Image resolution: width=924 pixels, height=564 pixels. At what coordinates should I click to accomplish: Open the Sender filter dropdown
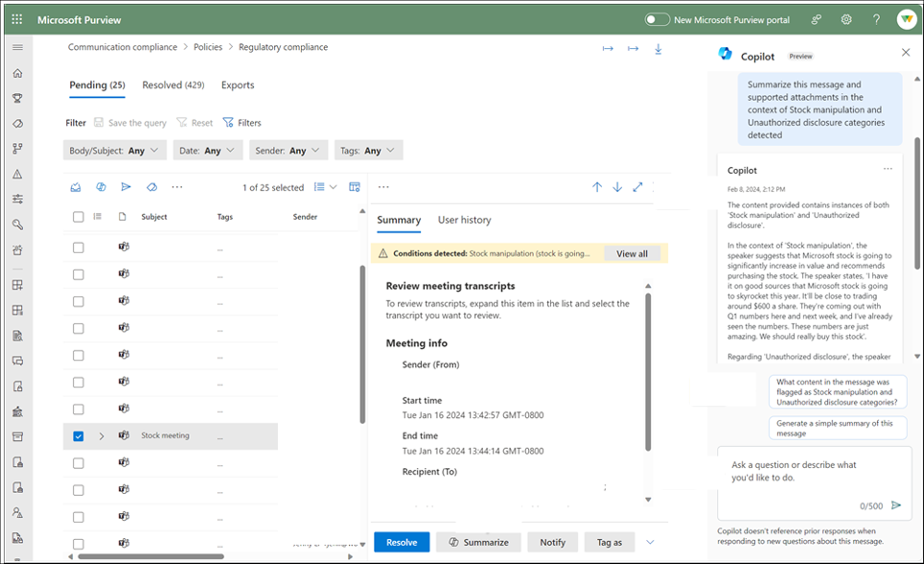(x=288, y=151)
